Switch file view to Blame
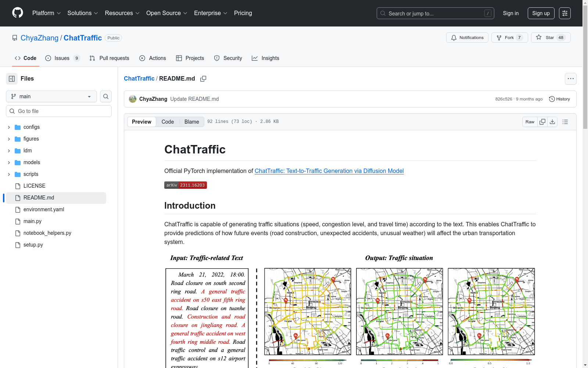This screenshot has width=588, height=368. click(191, 122)
